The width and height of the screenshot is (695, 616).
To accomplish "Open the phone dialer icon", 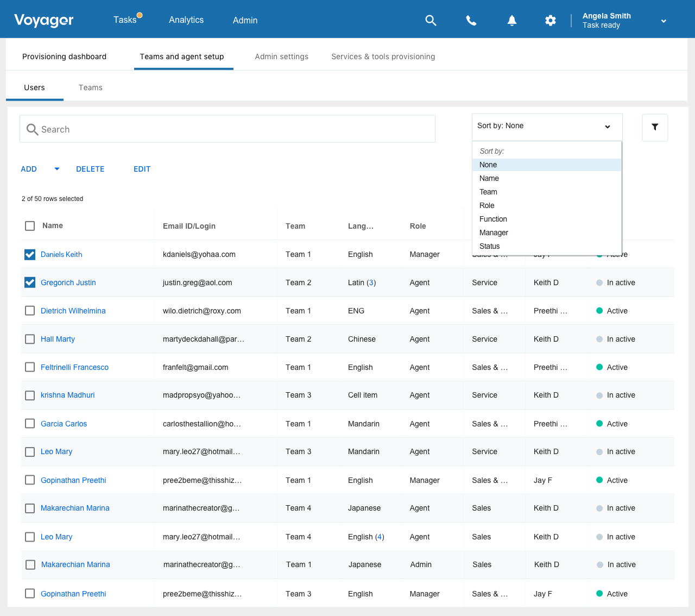I will pos(471,21).
